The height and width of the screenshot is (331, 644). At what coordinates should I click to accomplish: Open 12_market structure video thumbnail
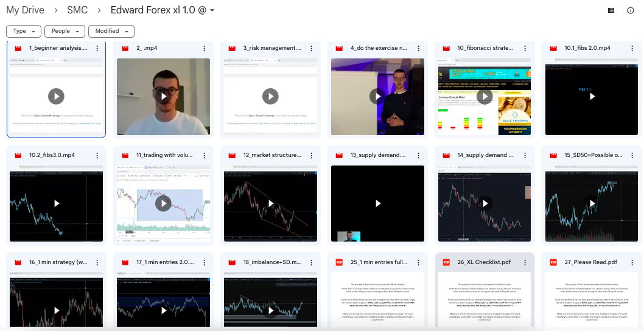[x=270, y=203]
